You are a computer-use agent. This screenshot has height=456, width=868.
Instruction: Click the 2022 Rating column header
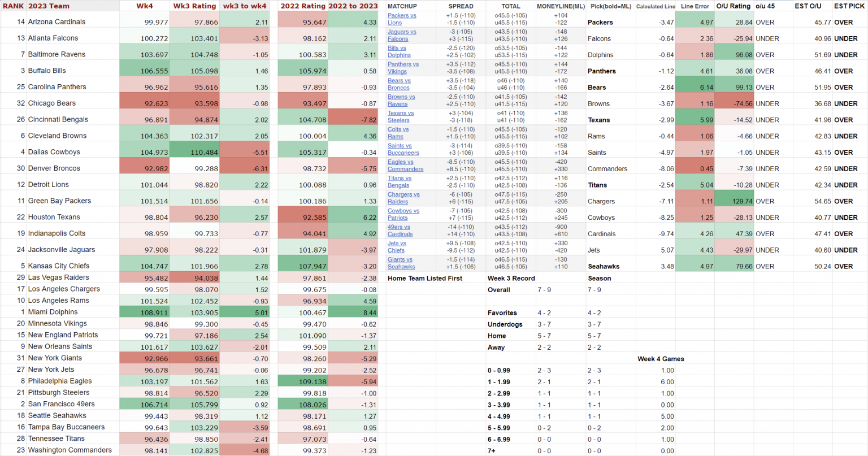[303, 6]
